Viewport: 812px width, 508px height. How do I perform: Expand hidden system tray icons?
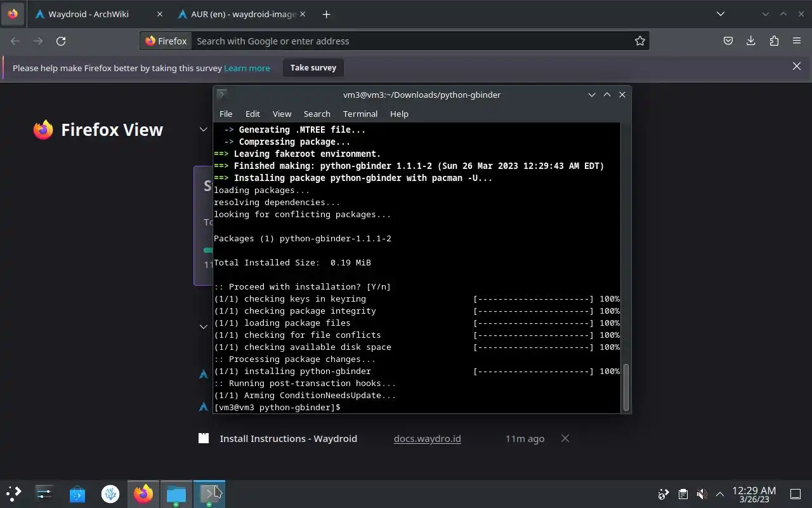click(x=720, y=494)
